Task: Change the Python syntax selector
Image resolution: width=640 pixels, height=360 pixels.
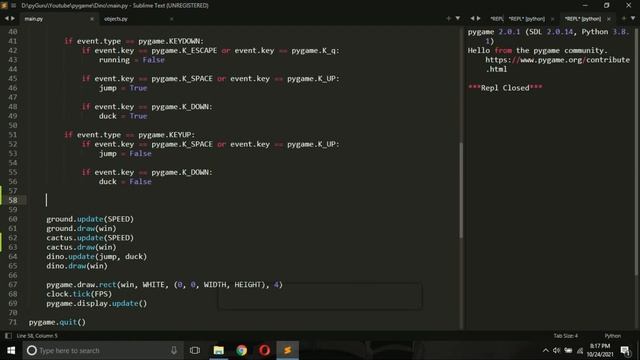Action: click(613, 336)
